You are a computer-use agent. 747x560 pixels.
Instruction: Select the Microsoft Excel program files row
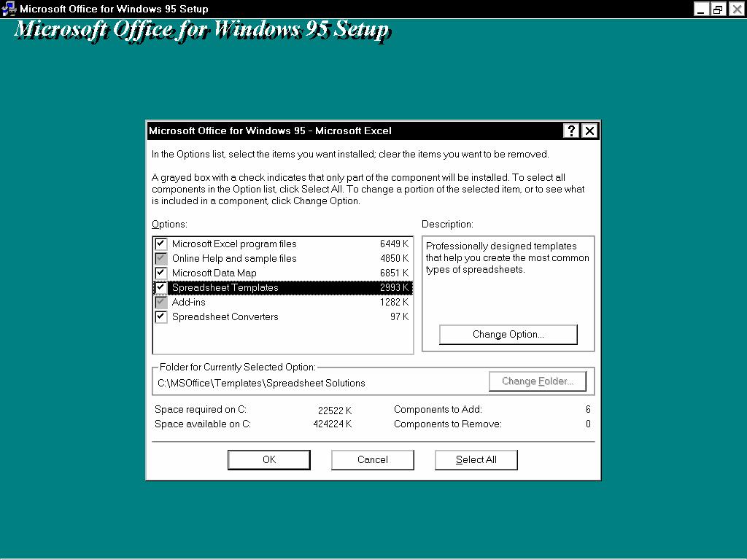click(x=282, y=244)
